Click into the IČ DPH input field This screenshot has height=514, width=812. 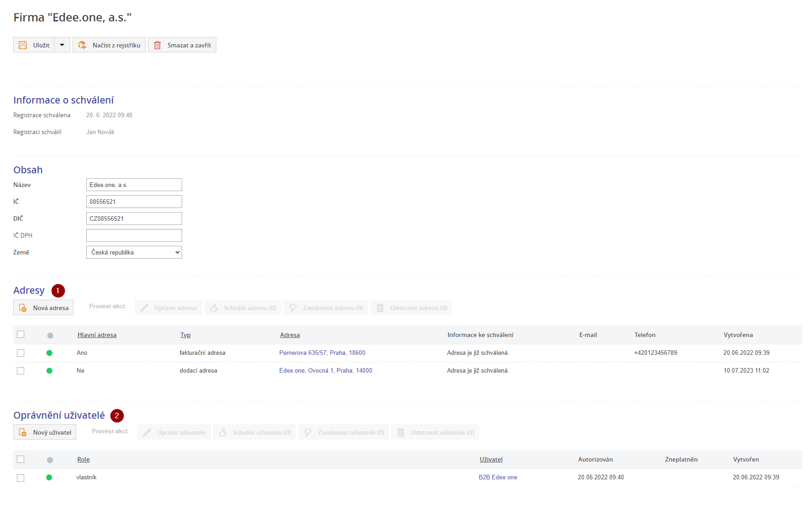coord(134,235)
